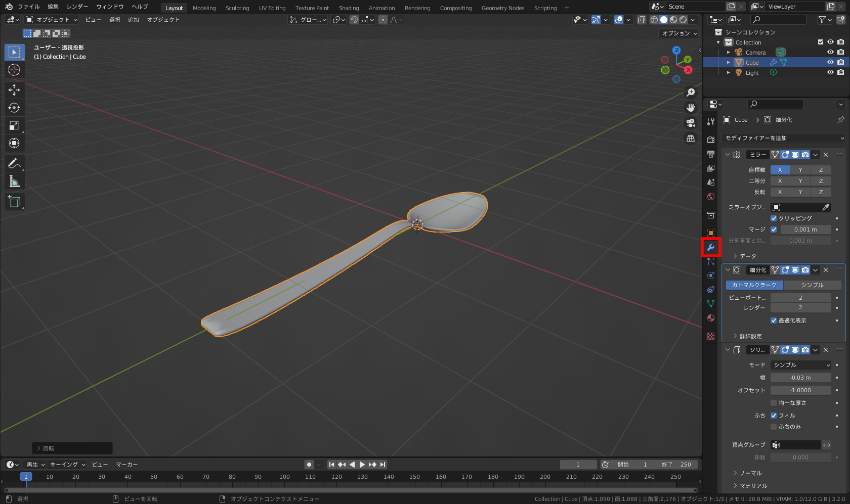Jump to the timeline end frame
Viewport: 850px width, 504px height.
(383, 465)
